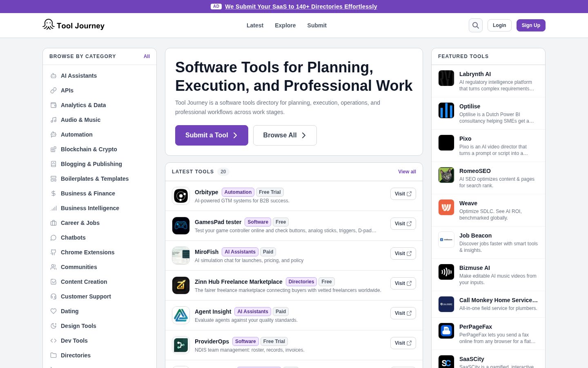Image resolution: width=588 pixels, height=368 pixels.
Task: Open the Call Monkey Home Service listing
Action: point(488,304)
